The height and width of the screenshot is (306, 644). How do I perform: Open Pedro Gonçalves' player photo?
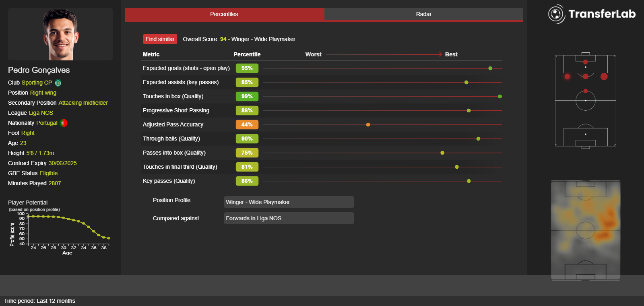[x=60, y=34]
